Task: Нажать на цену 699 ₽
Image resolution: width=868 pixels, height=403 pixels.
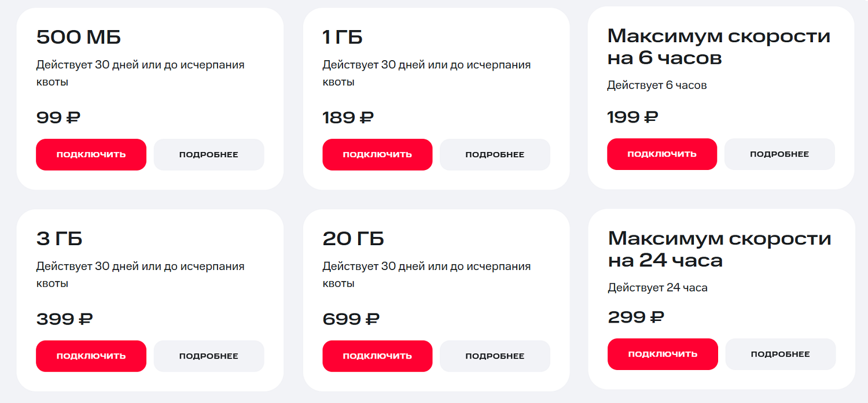Action: tap(348, 319)
